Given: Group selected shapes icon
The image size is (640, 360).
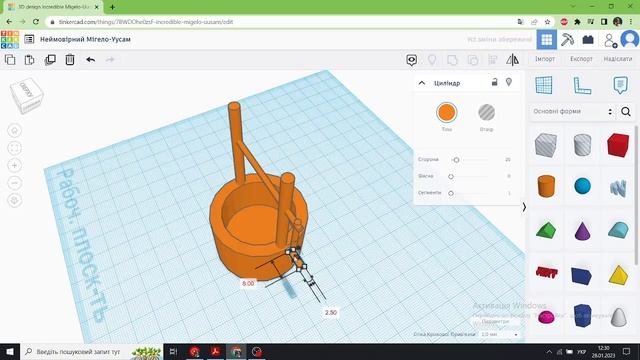Looking at the screenshot, I should (x=452, y=60).
